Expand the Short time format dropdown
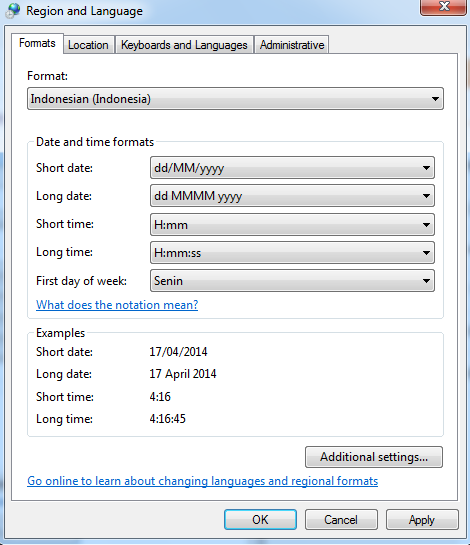 point(292,225)
